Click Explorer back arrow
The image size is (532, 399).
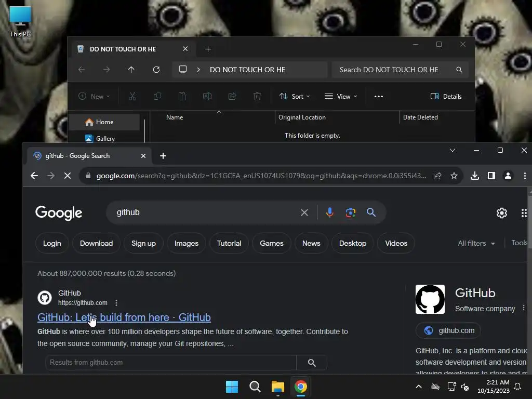pos(82,70)
